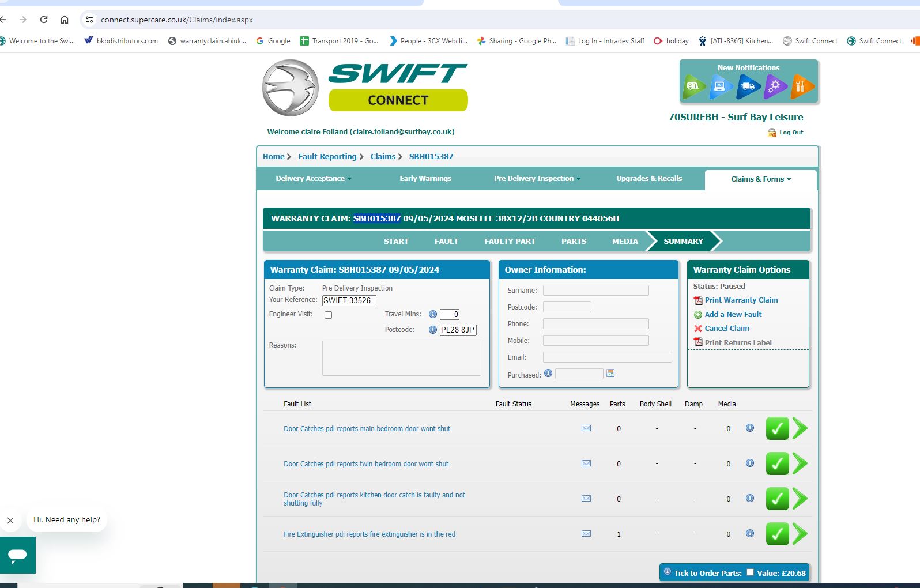Open messages envelope for Fire Extinguisher fault

pos(586,534)
